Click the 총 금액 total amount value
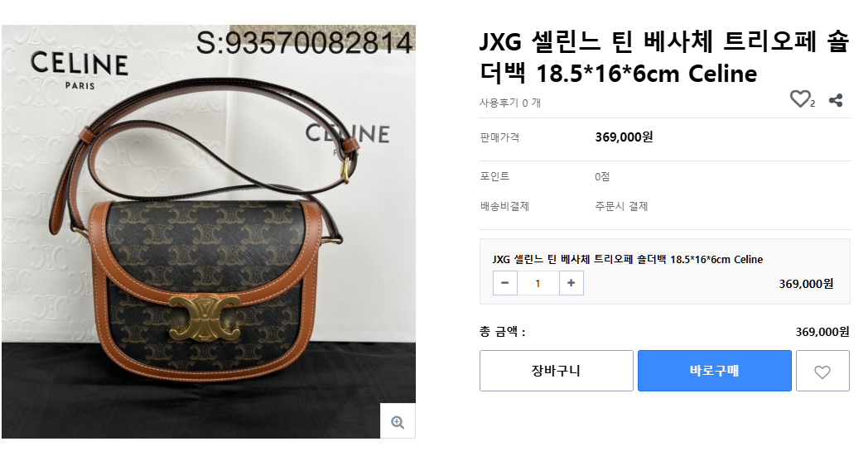868x451 pixels. pos(822,332)
